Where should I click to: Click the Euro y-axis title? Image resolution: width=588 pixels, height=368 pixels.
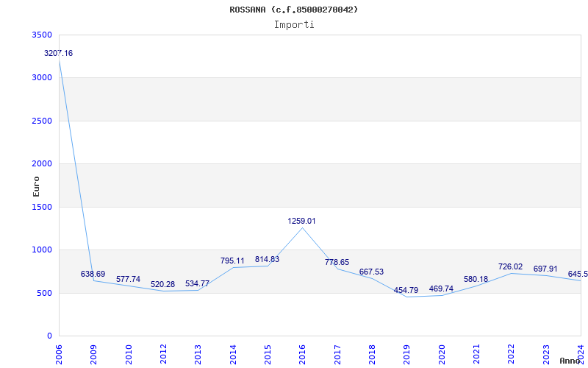36,186
